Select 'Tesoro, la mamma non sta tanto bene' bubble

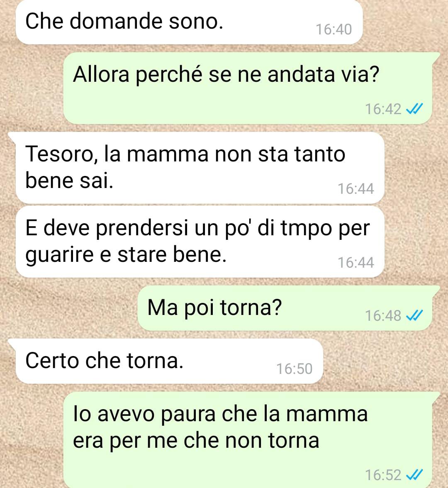(200, 168)
